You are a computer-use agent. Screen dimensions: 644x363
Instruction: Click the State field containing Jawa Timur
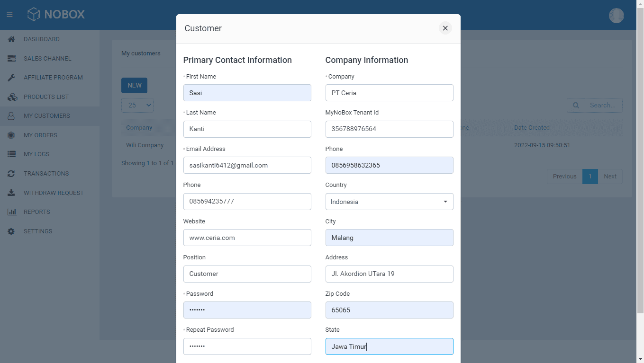(389, 346)
